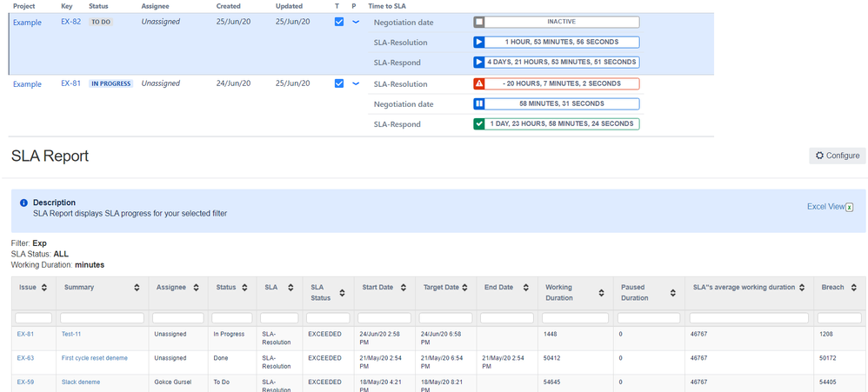Click the Configure button
This screenshot has height=392, width=868.
coord(838,156)
